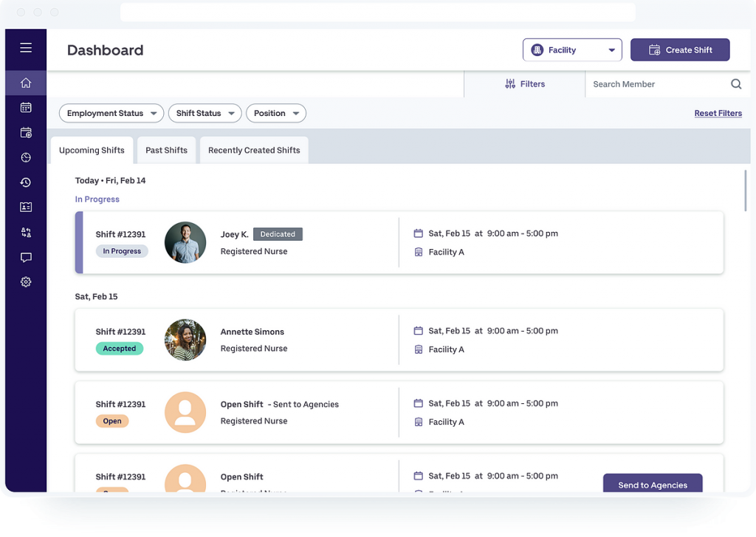This screenshot has width=756, height=537.
Task: Open the clock icon in sidebar
Action: pyautogui.click(x=26, y=157)
